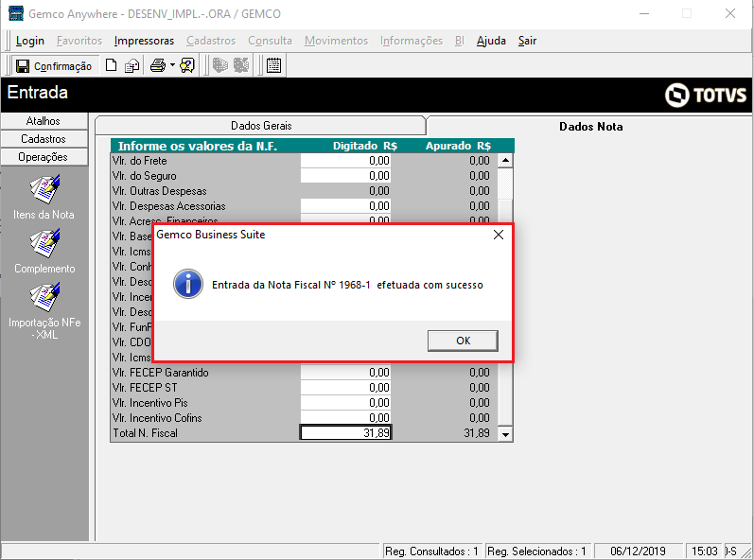754x560 pixels.
Task: Click the Vlr. Incentivo Cofins digitado field
Action: 345,418
